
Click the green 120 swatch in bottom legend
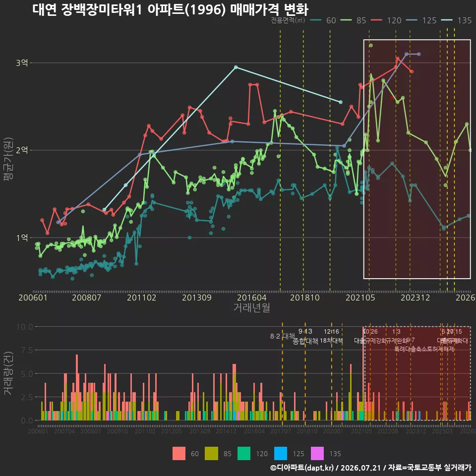(244, 454)
